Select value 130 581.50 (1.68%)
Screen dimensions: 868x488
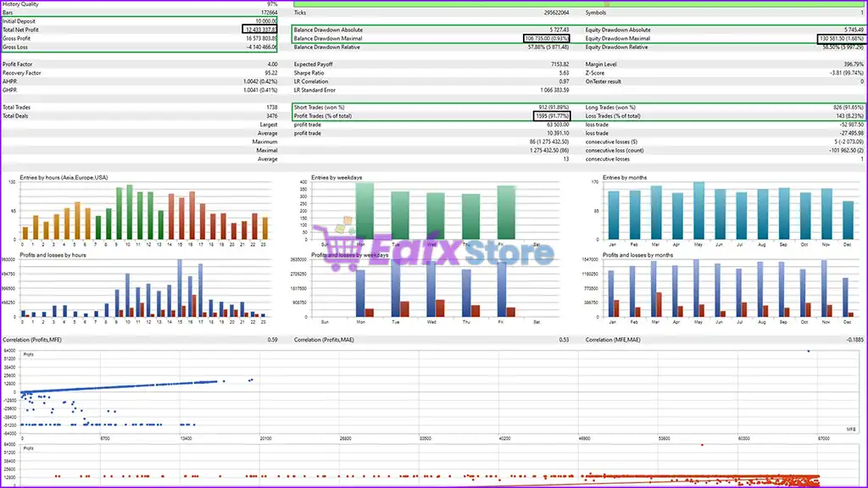pos(842,39)
